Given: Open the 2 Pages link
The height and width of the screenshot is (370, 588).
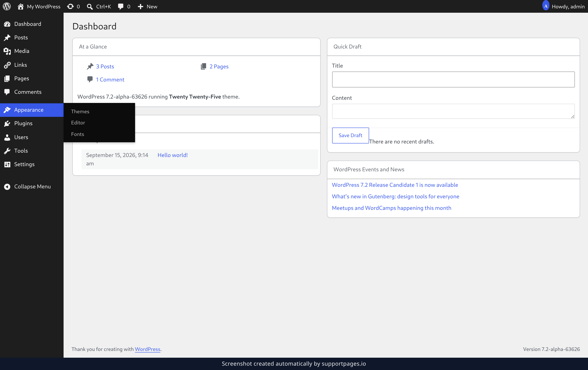Looking at the screenshot, I should [x=219, y=66].
